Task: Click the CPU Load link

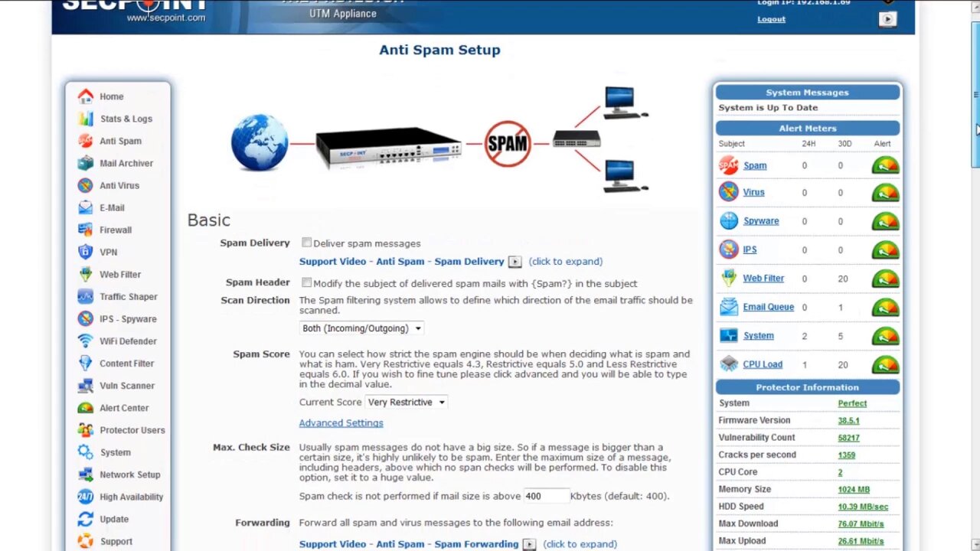Action: pos(763,364)
